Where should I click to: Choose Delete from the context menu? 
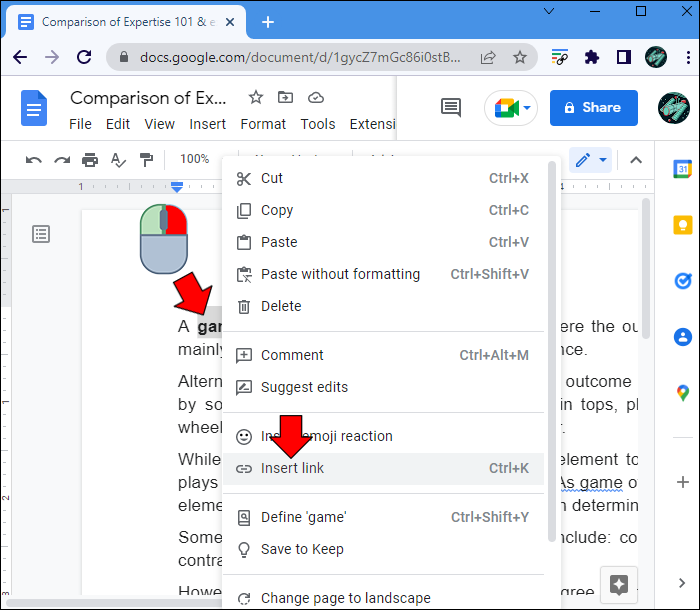pos(383,306)
